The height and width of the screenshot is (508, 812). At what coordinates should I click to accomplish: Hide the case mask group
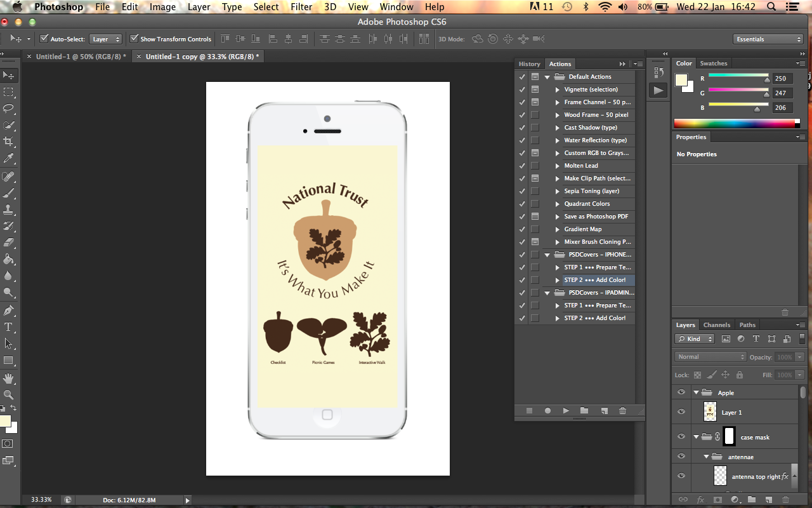click(x=681, y=437)
